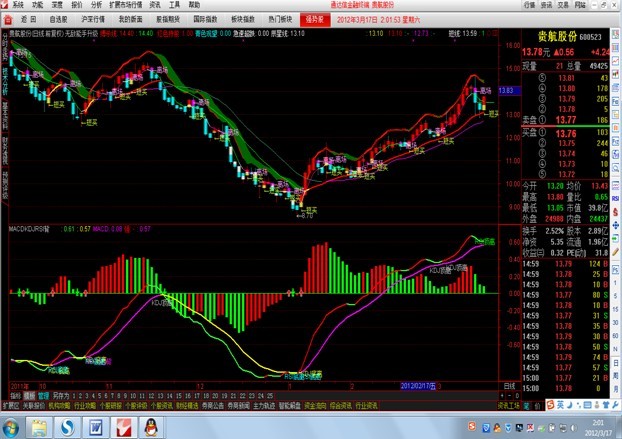Click the 资讯工场 button
This screenshot has height=439, width=622.
tap(509, 406)
